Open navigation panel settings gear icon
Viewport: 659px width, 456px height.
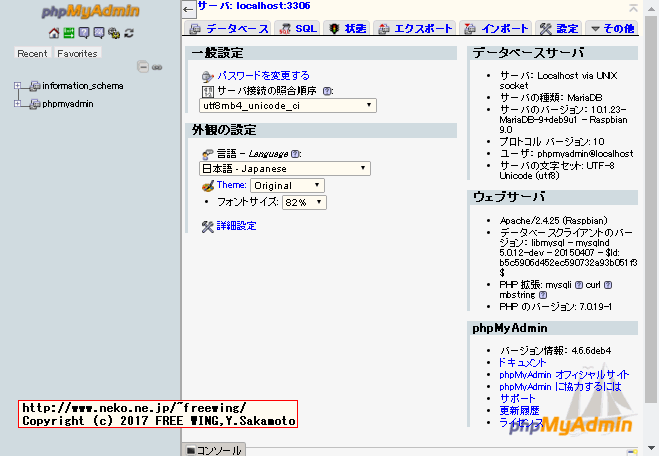[114, 33]
